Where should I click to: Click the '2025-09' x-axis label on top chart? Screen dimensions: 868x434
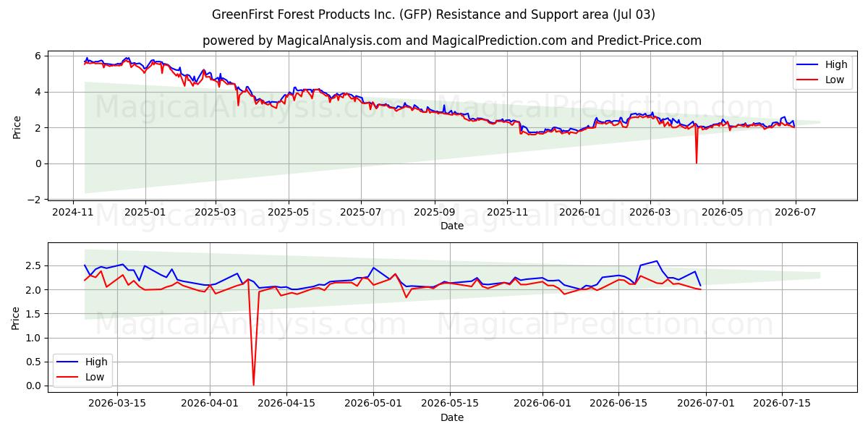[x=435, y=213]
